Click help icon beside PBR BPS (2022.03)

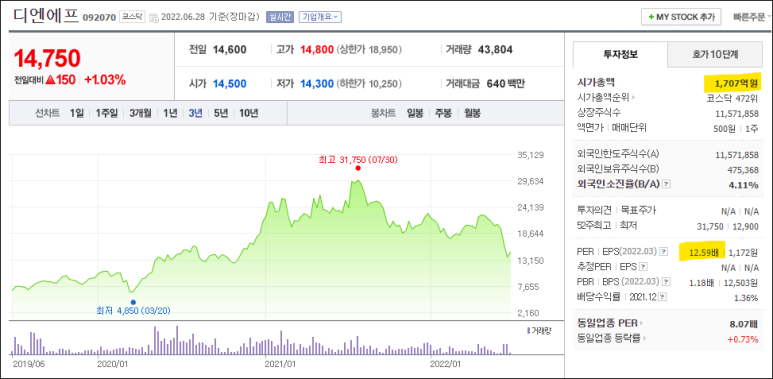[x=667, y=282]
